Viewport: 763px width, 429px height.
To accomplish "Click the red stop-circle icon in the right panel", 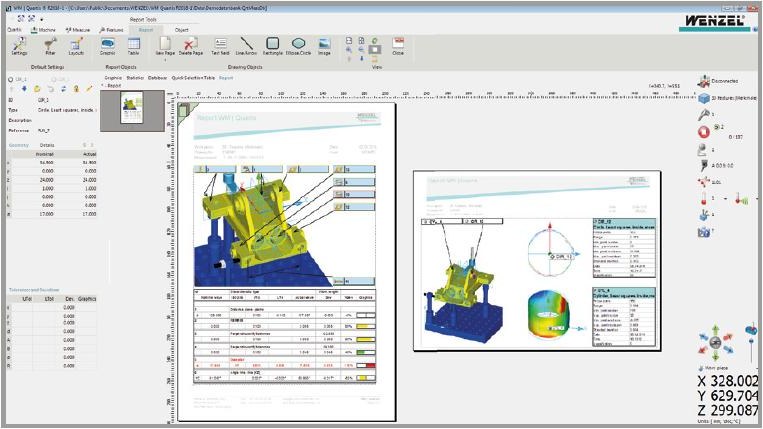I will (704, 131).
